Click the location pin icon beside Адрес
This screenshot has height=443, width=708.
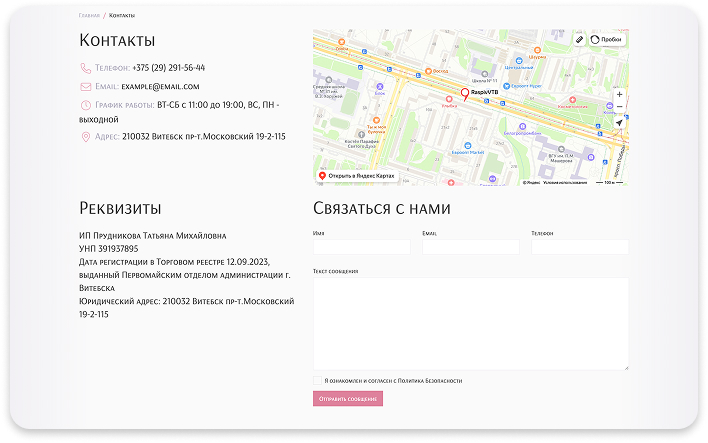coord(85,136)
